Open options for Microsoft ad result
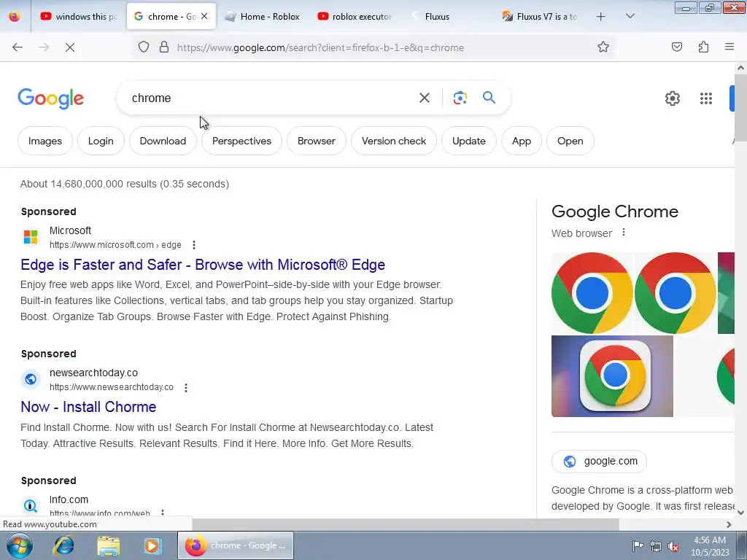The height and width of the screenshot is (560, 747). pos(193,245)
